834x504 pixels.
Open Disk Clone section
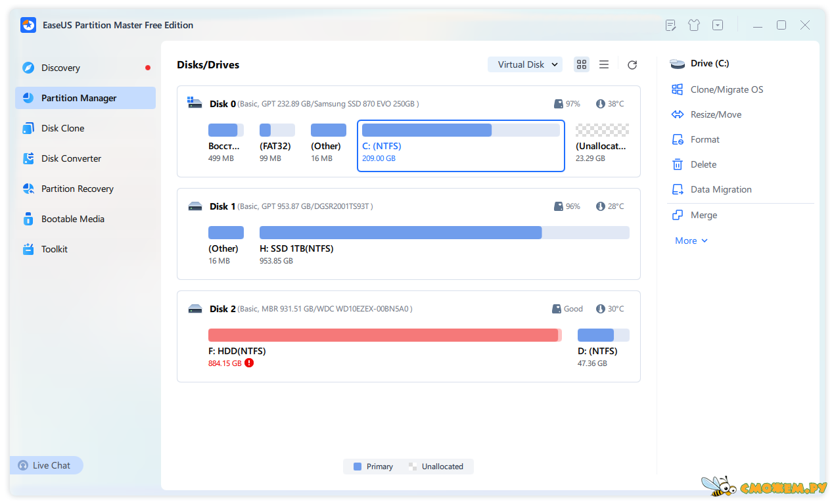[x=85, y=128]
